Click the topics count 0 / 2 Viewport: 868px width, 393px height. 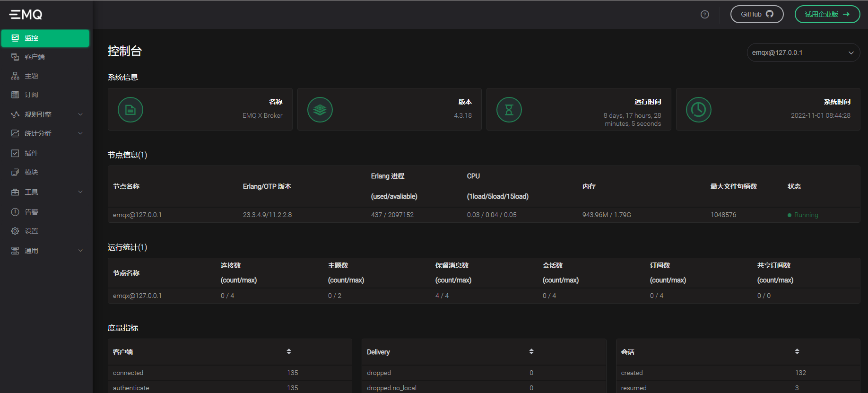pyautogui.click(x=335, y=296)
